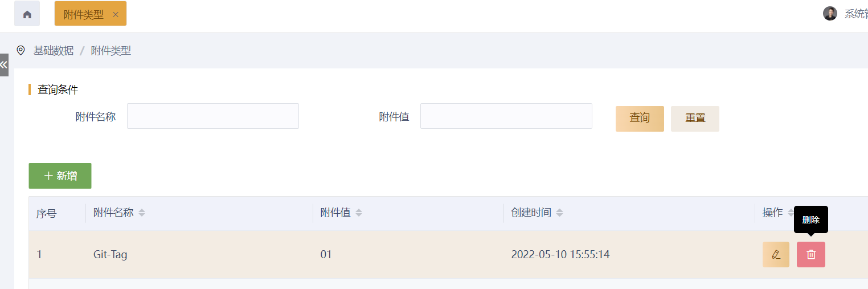Viewport: 868px width, 289px height.
Task: Sort by 操作 column arrows
Action: (x=791, y=213)
